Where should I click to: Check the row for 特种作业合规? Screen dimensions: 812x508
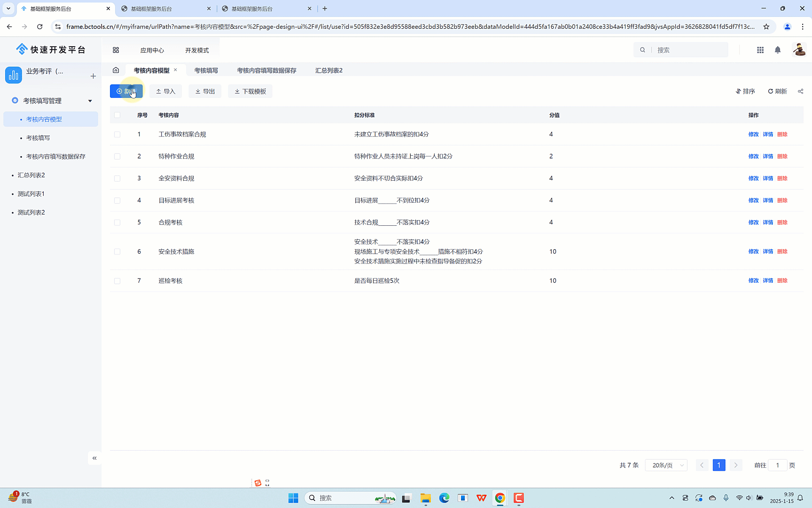[x=117, y=157]
